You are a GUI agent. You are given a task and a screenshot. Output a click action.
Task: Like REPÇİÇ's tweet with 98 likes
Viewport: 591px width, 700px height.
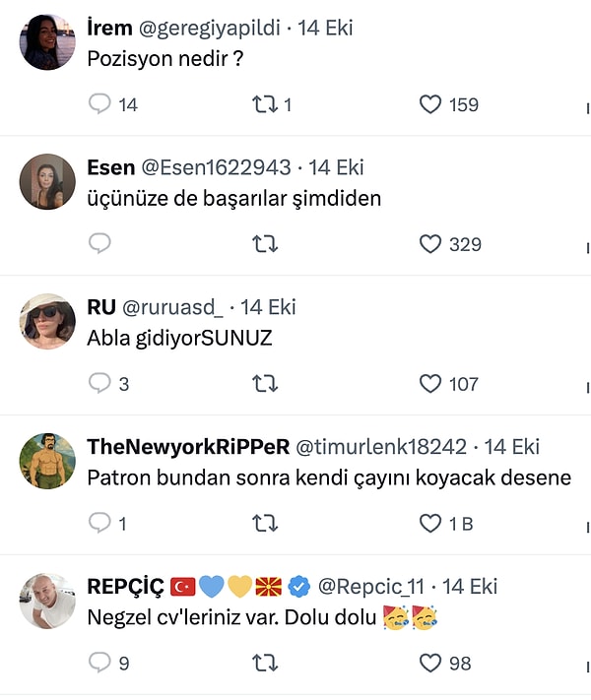[x=430, y=664]
